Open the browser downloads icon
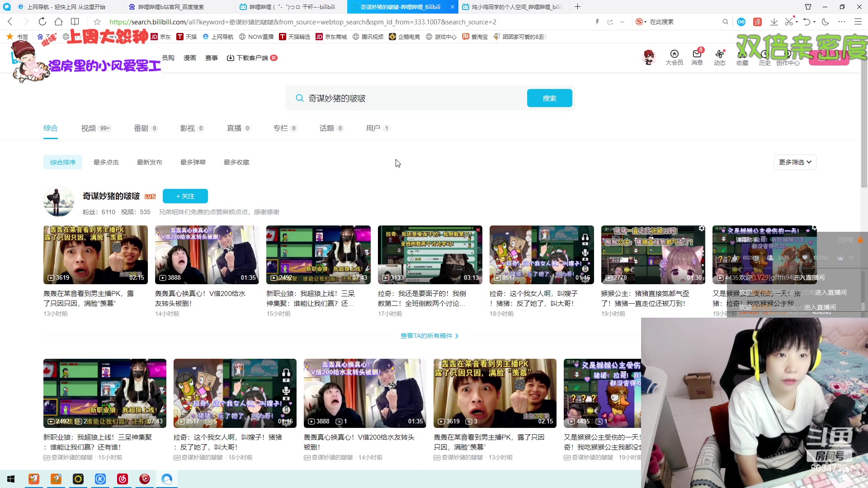Image resolution: width=868 pixels, height=488 pixels. 774,22
